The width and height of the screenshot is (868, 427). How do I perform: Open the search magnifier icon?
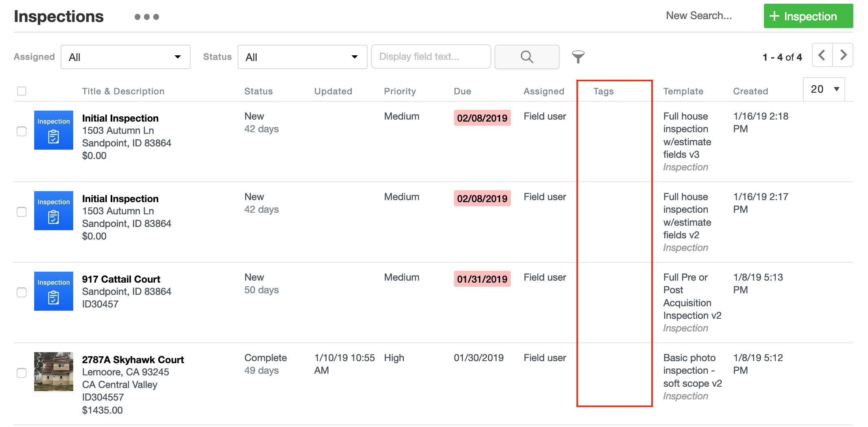tap(527, 57)
